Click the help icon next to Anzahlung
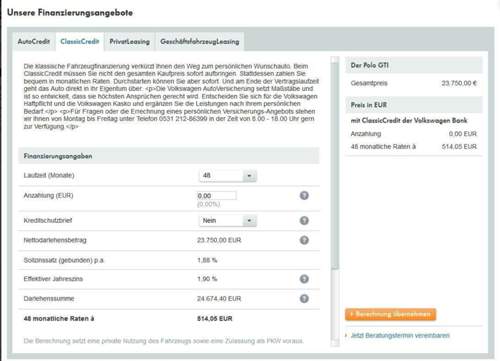The image size is (500, 361). (304, 196)
